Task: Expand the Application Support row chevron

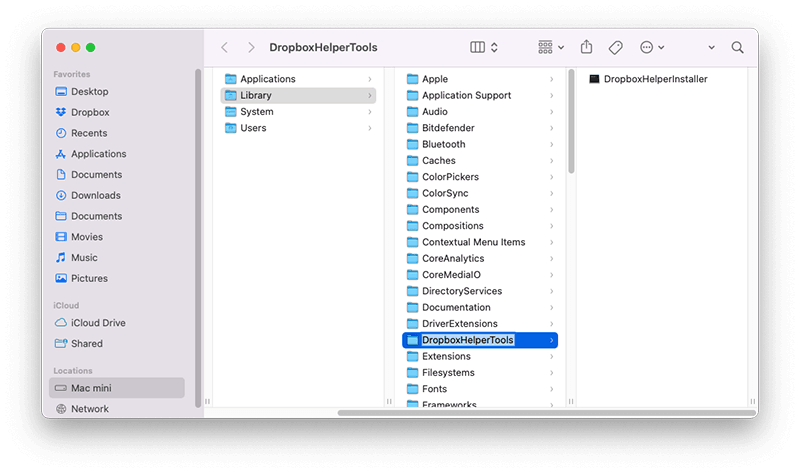Action: click(x=552, y=95)
